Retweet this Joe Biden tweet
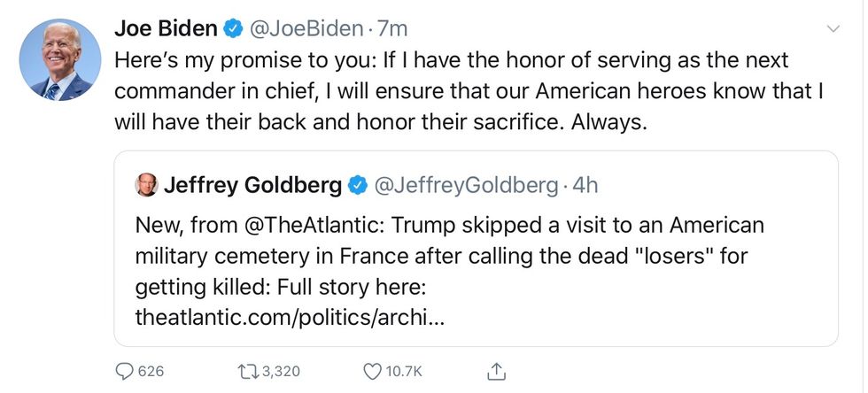Image resolution: width=868 pixels, height=393 pixels. (x=251, y=371)
